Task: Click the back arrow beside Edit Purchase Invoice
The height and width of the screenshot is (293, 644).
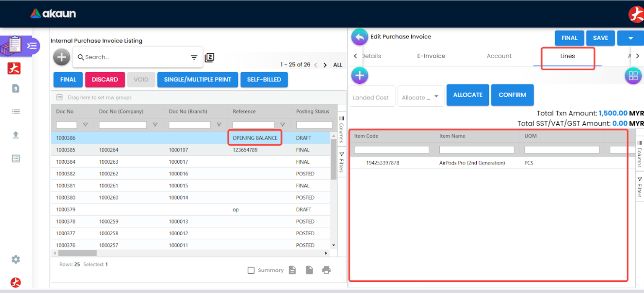Action: (x=359, y=37)
